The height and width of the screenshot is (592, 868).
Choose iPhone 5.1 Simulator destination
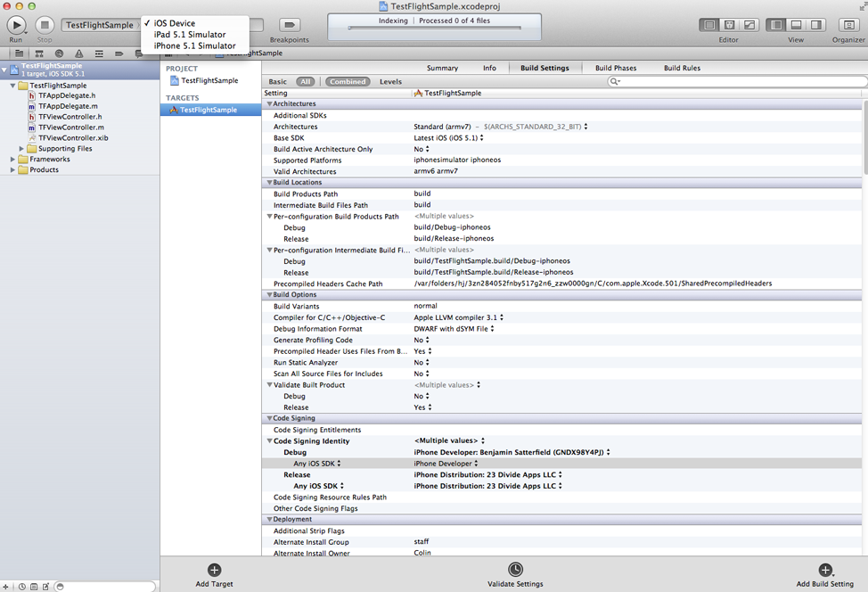pyautogui.click(x=195, y=46)
